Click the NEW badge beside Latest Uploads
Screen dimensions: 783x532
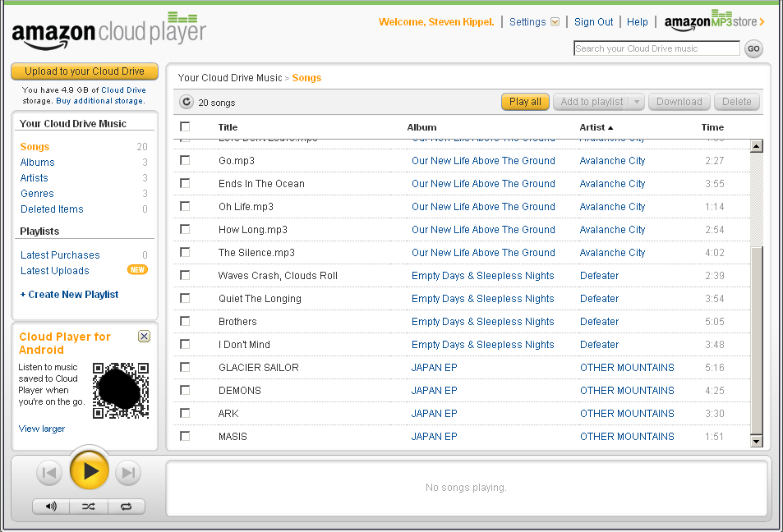137,270
